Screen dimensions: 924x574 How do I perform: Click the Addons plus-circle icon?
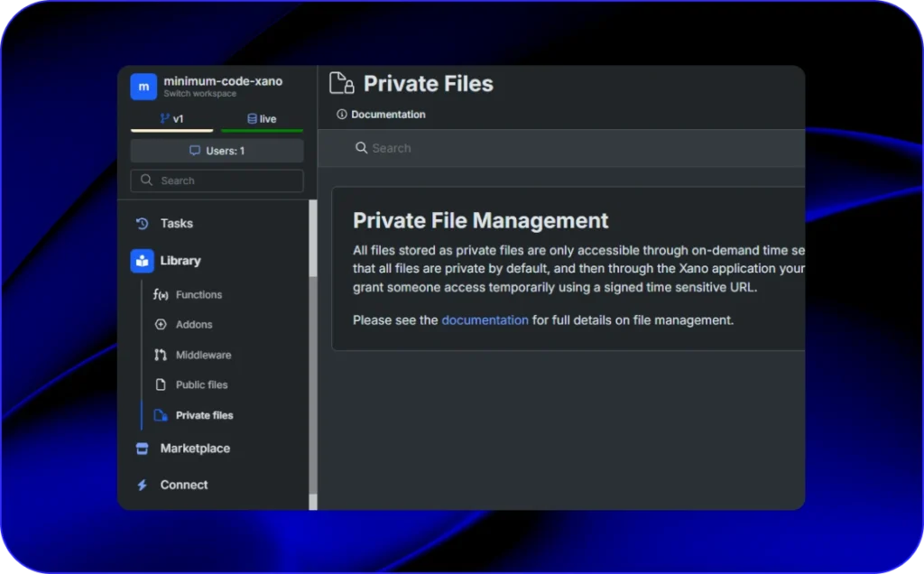point(162,325)
